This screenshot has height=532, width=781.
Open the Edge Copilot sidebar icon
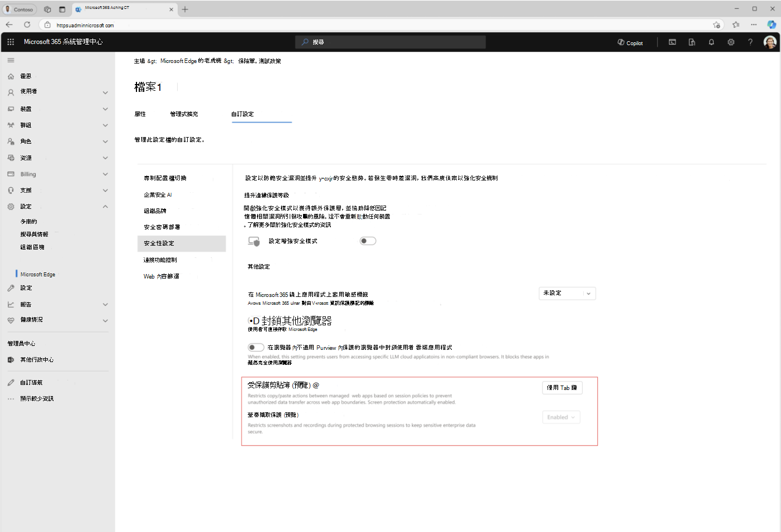coord(772,25)
